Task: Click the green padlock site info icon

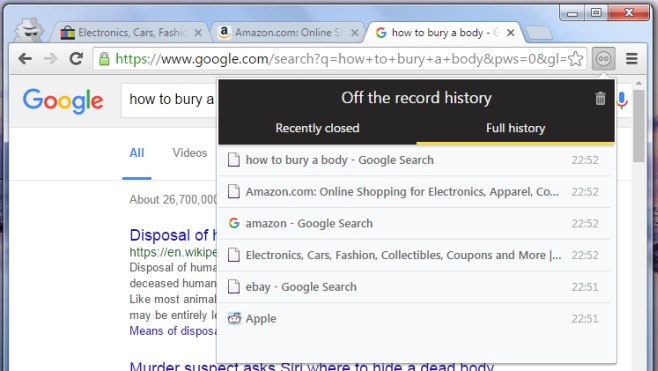Action: (104, 59)
